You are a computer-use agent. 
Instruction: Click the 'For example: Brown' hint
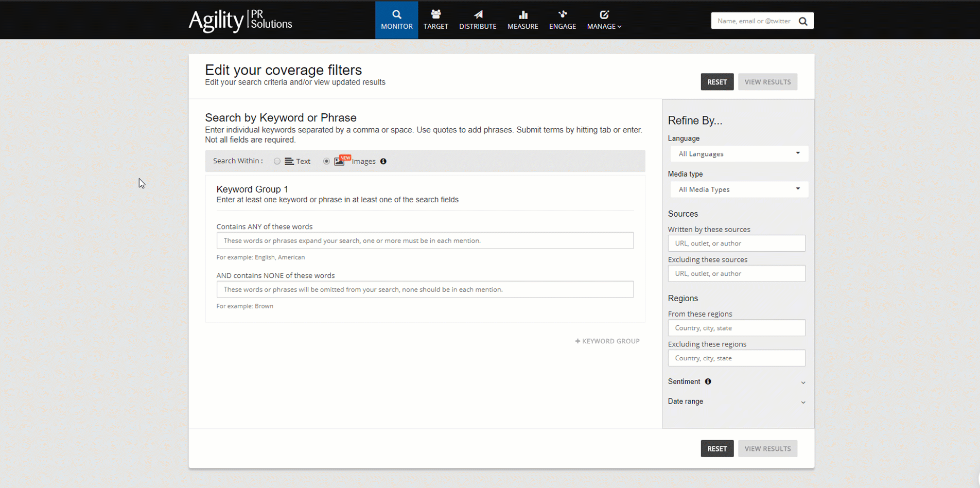[x=244, y=306]
